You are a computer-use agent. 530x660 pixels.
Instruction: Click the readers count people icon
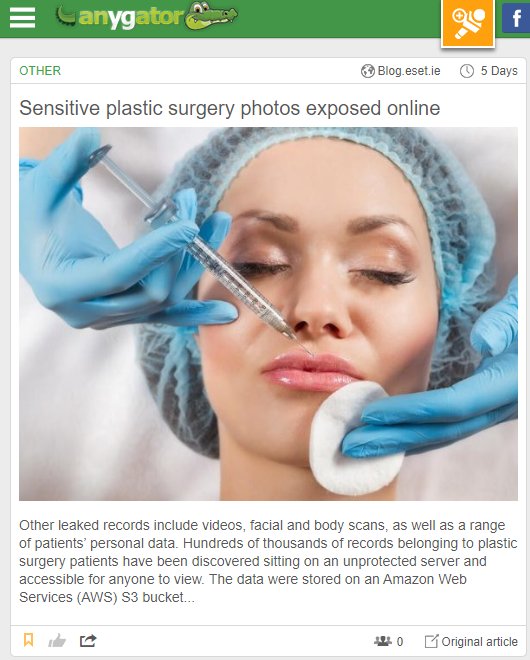pos(383,641)
